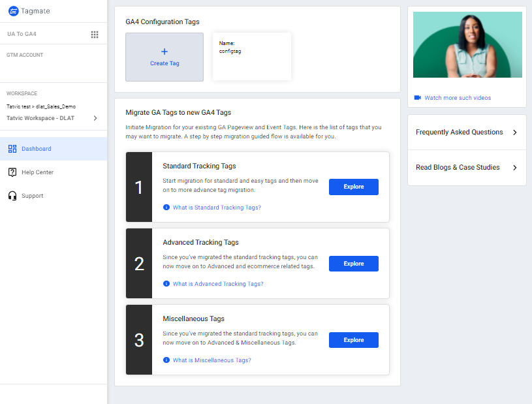Follow the 'Watch more such videos' link

click(458, 98)
